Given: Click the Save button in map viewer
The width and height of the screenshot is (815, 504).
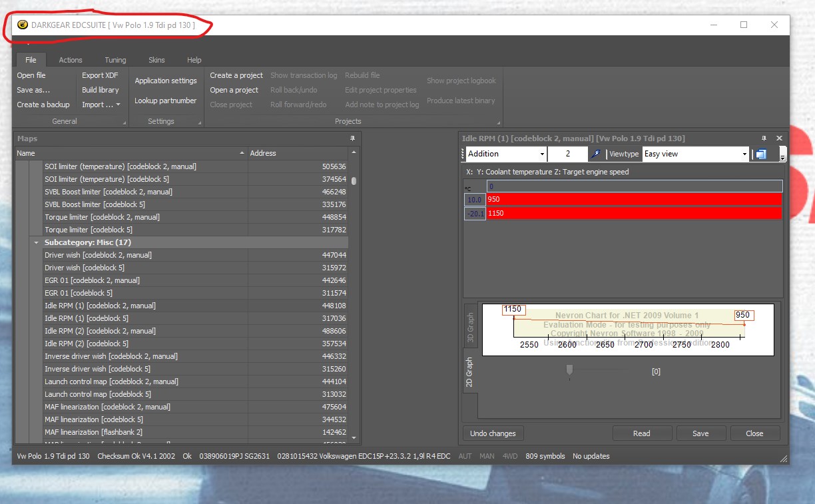Looking at the screenshot, I should [700, 433].
